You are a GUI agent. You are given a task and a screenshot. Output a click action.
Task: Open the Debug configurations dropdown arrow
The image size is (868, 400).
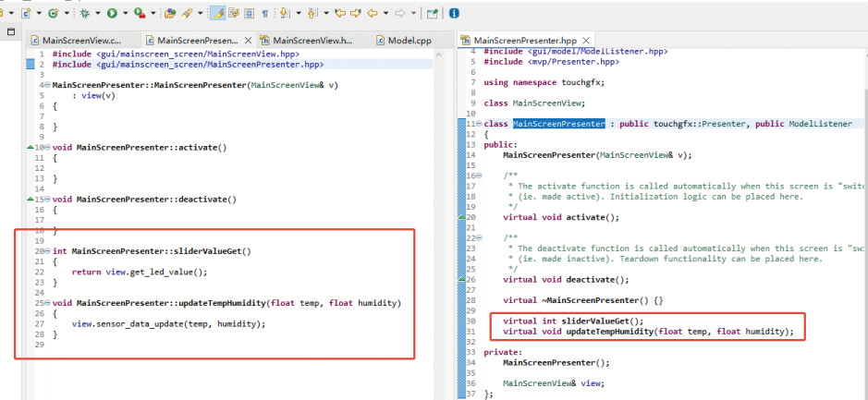click(97, 13)
